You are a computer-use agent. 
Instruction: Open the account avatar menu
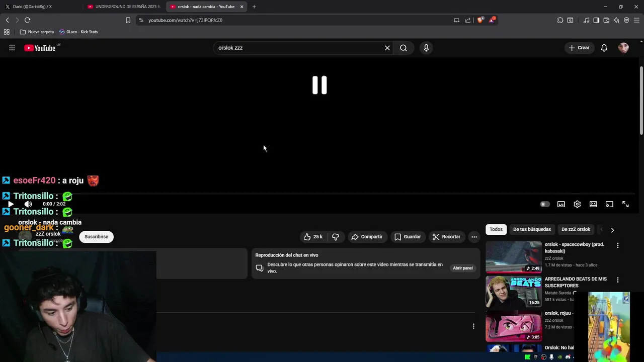(x=623, y=48)
